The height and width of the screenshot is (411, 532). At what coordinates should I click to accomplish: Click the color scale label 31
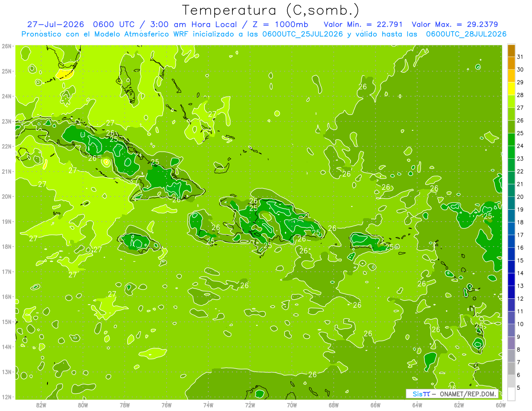pos(520,57)
